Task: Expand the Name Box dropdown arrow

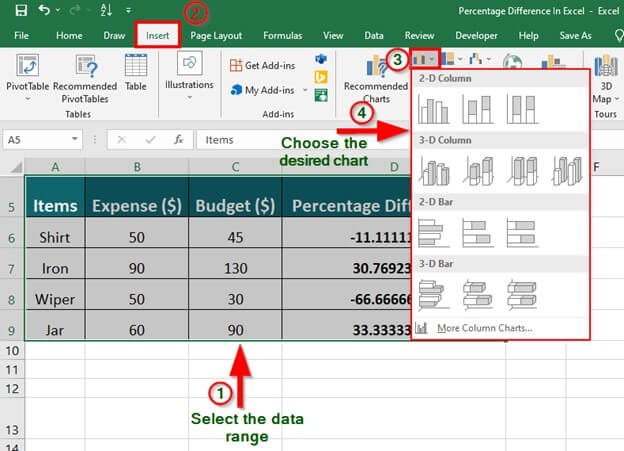Action: tap(74, 139)
